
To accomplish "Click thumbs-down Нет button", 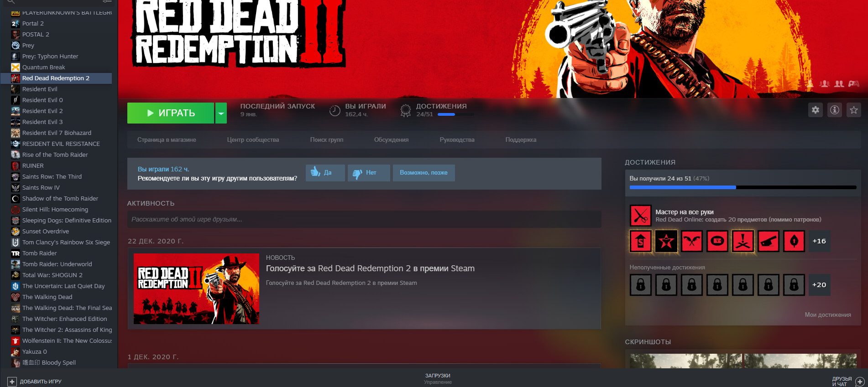I will (369, 173).
